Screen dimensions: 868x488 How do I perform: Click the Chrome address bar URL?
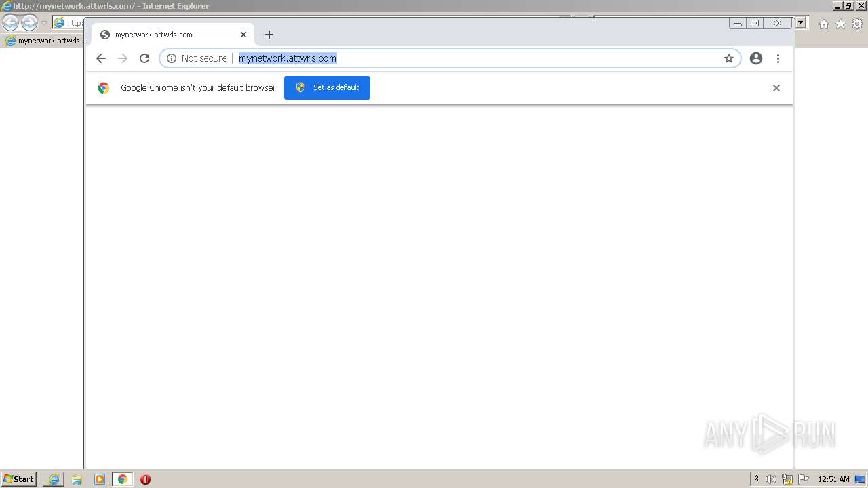click(288, 58)
